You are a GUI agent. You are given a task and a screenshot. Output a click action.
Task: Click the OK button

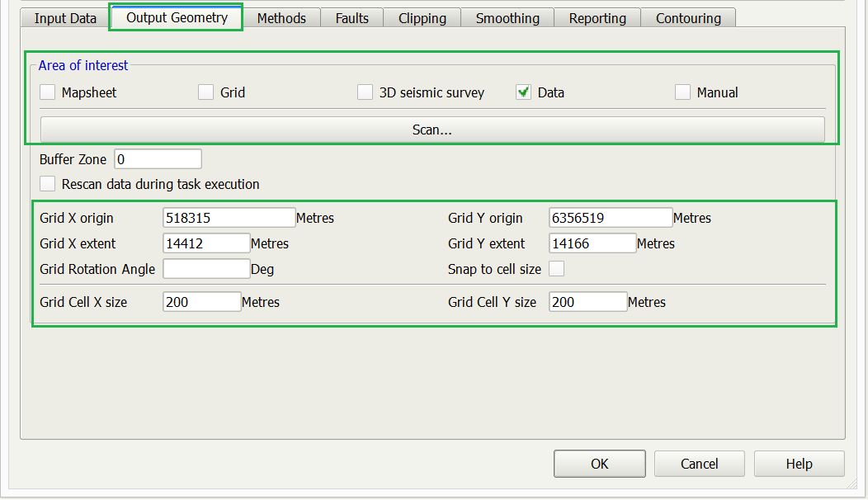click(599, 464)
